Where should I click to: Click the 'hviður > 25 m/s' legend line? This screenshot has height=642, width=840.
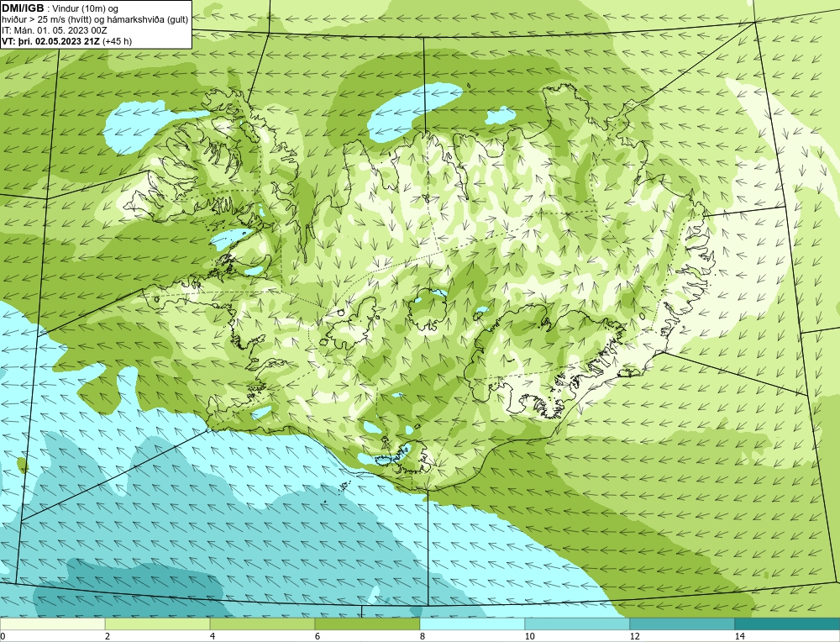click(95, 19)
